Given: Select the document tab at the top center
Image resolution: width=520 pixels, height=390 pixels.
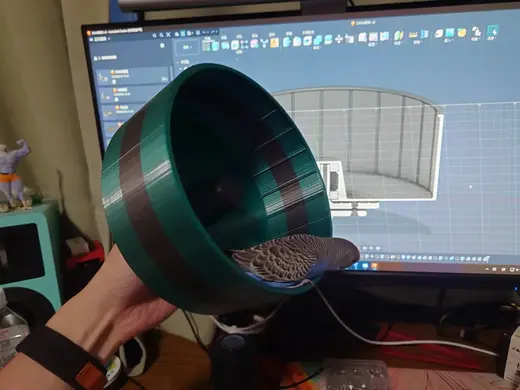Looking at the screenshot, I should coord(363,23).
